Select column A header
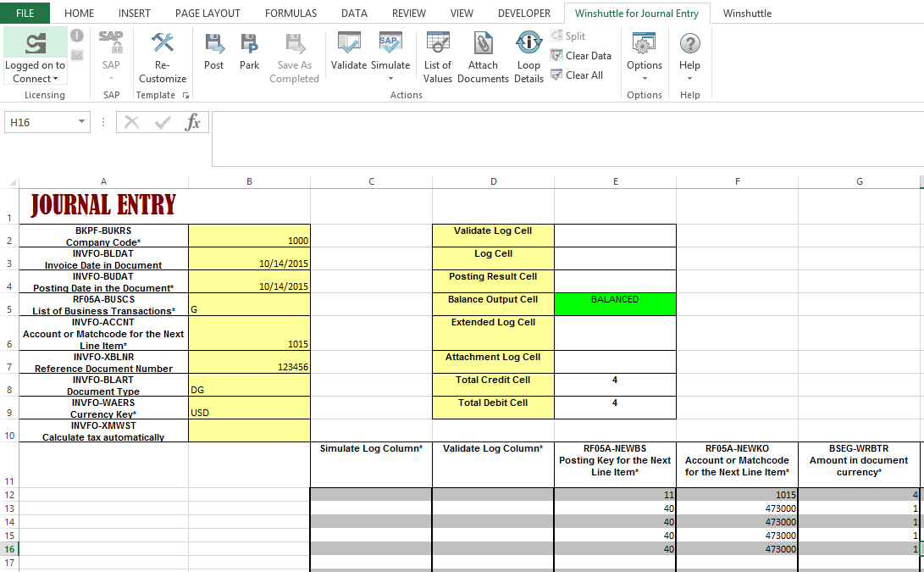 point(103,181)
